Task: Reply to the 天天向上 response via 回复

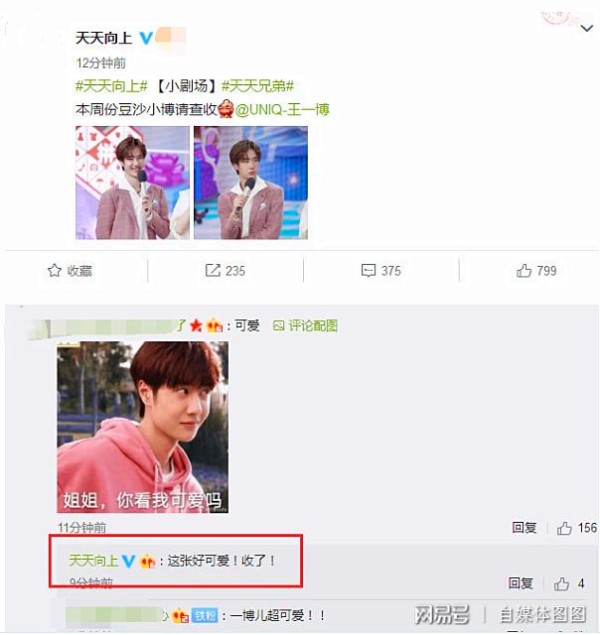Action: (x=521, y=583)
